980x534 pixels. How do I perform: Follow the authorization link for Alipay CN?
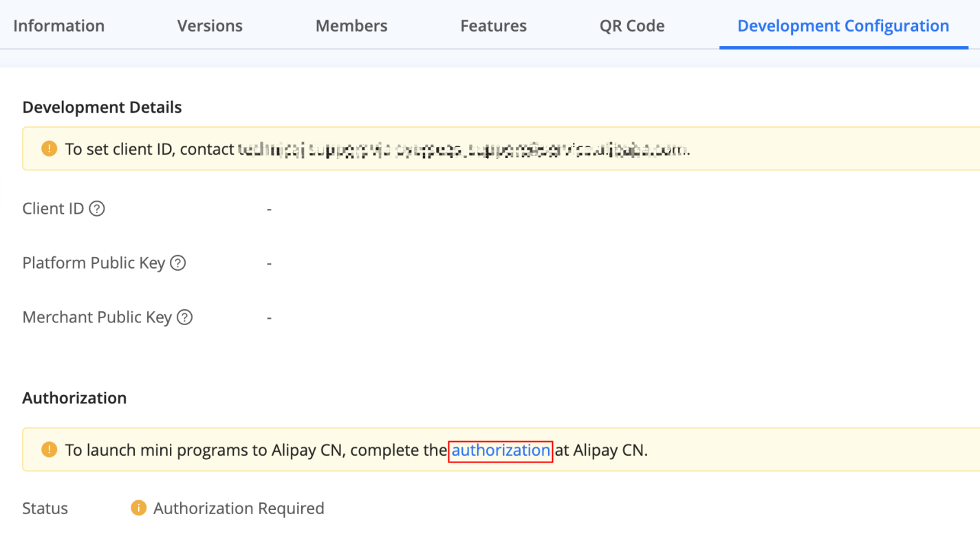[x=501, y=450]
